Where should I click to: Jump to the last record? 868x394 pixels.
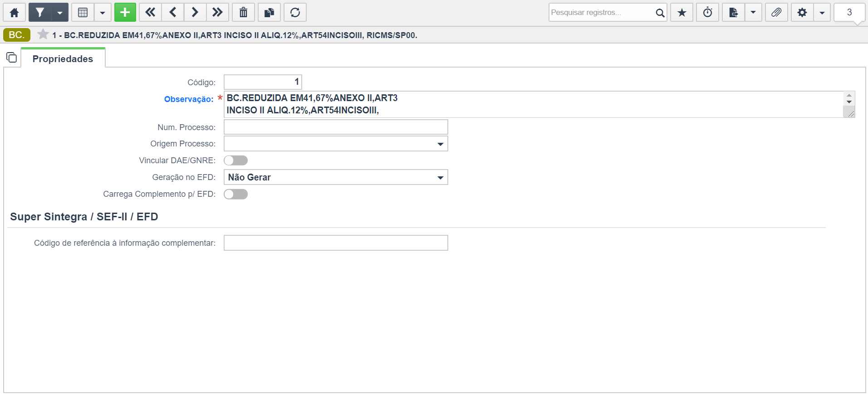tap(217, 12)
